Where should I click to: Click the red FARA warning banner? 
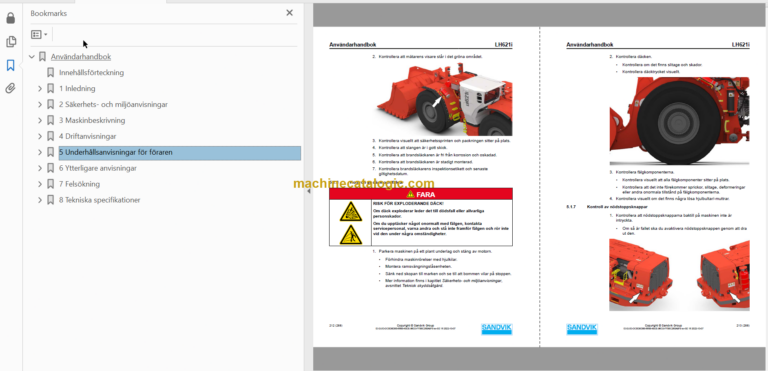[421, 194]
